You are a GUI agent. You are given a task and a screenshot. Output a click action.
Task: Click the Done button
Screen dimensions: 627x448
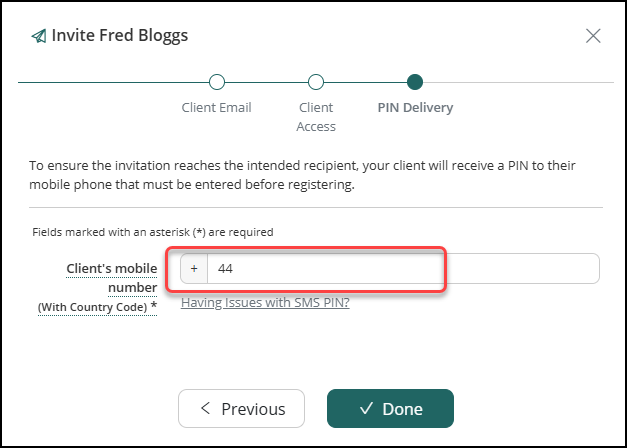(390, 410)
